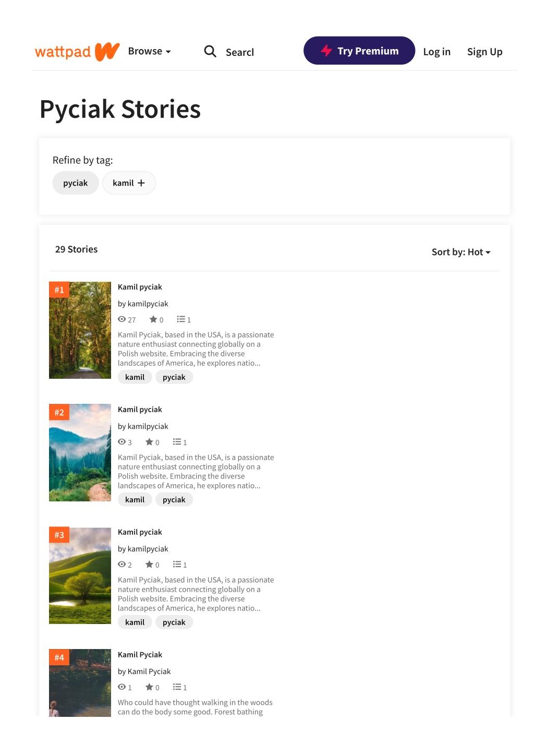
Task: Click the star votes icon on story #4
Action: click(x=149, y=687)
